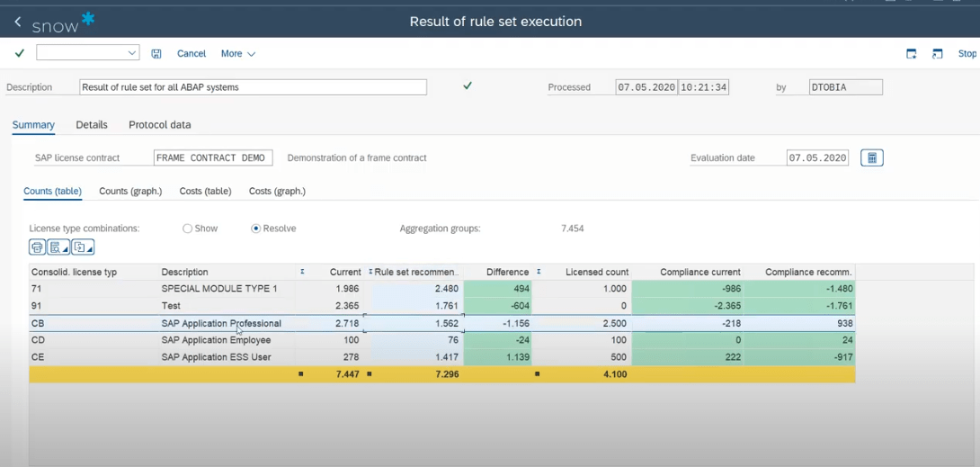Click the Aggregation groups value 7.454
Screen dimensions: 980x467
[573, 229]
